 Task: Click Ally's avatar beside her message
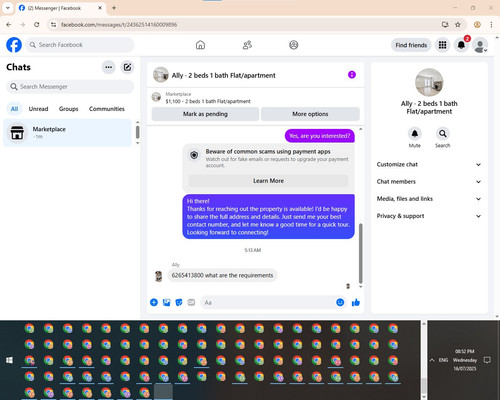pyautogui.click(x=159, y=276)
